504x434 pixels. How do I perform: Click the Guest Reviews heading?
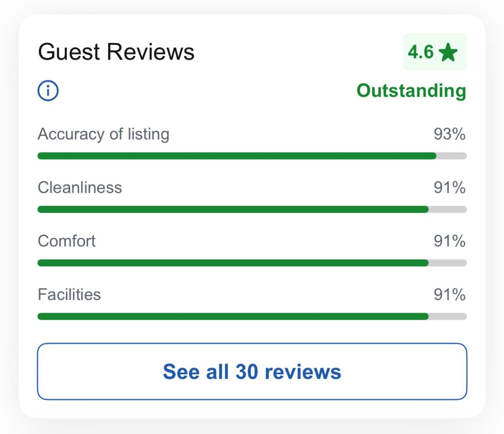coord(116,52)
